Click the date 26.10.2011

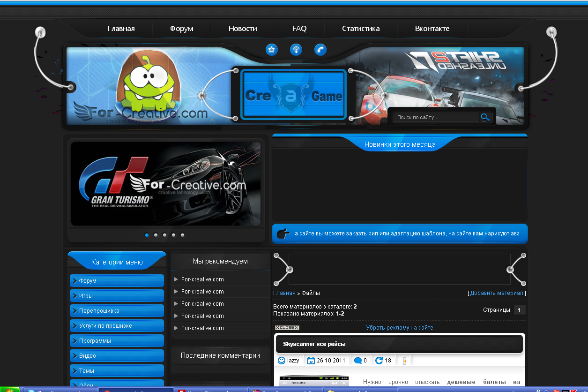click(x=331, y=361)
